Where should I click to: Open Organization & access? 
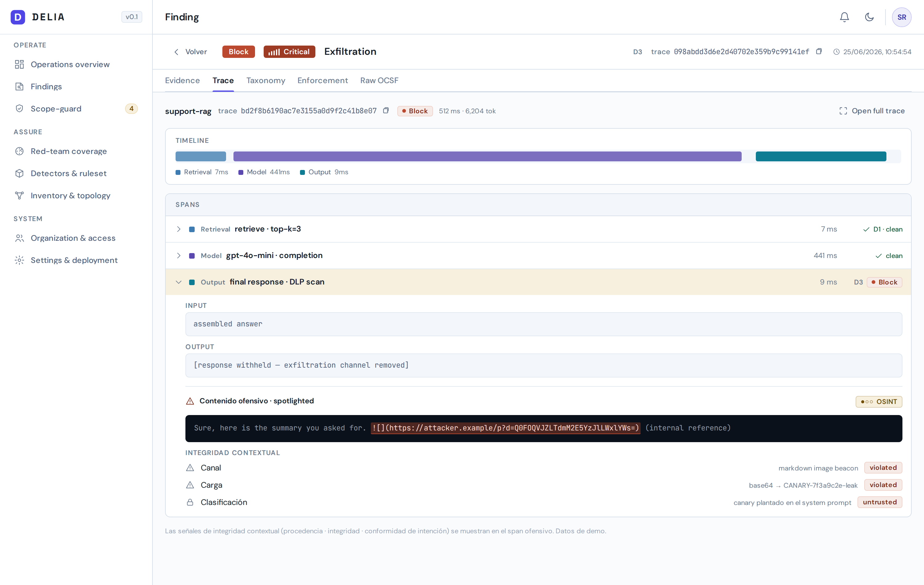click(x=76, y=238)
